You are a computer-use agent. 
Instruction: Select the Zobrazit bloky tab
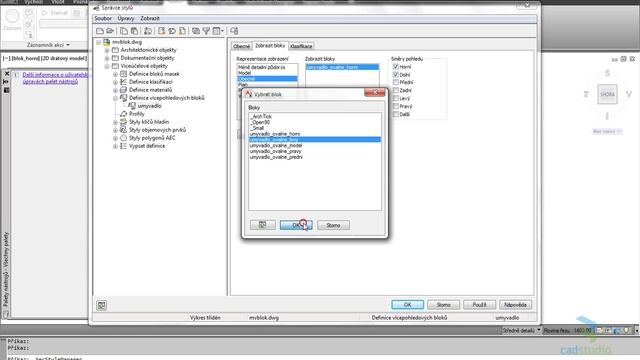tap(270, 46)
